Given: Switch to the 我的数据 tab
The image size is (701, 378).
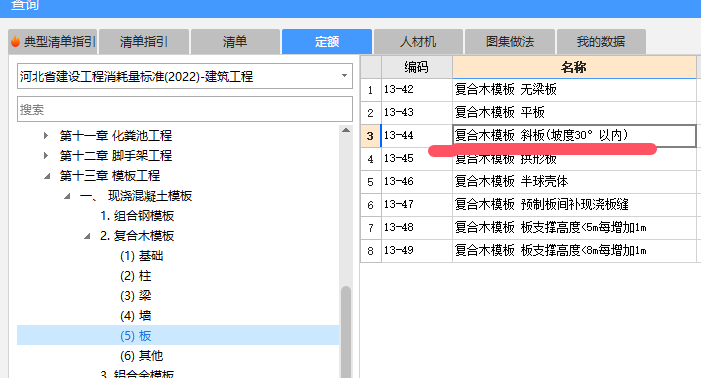Looking at the screenshot, I should pos(601,42).
